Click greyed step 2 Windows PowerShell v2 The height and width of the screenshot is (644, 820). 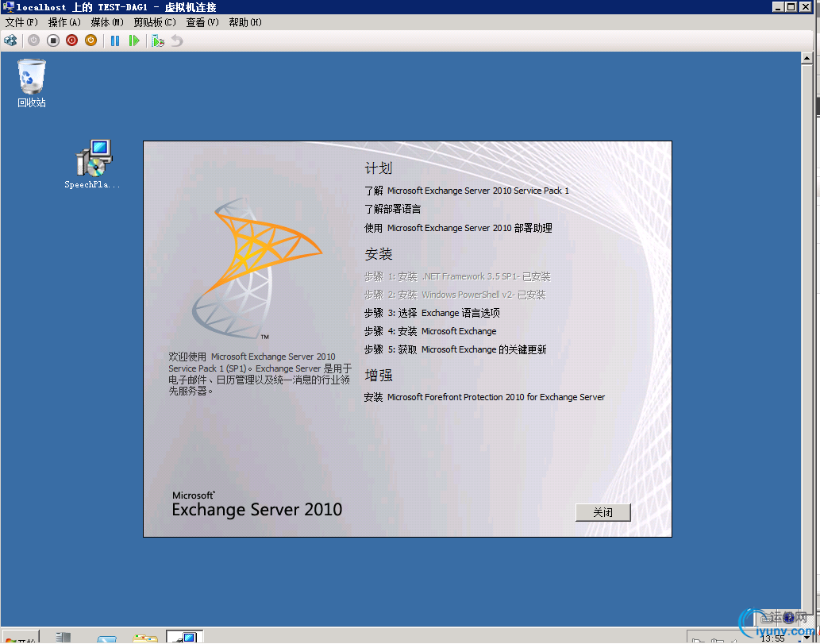click(455, 295)
